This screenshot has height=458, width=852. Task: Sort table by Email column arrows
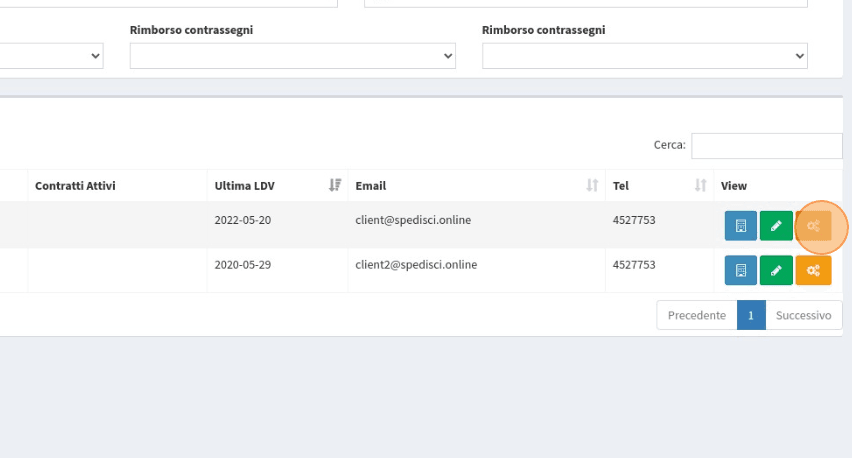pyautogui.click(x=592, y=185)
